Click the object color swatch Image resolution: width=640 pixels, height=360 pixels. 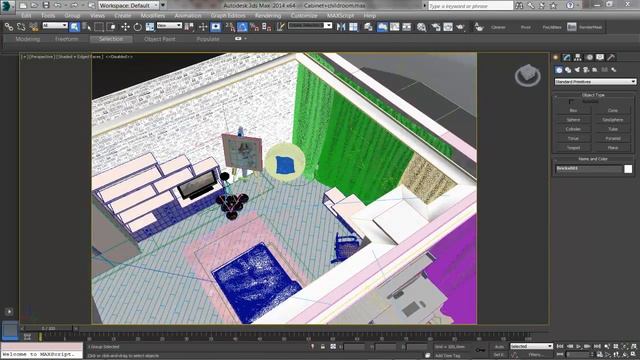coord(628,169)
